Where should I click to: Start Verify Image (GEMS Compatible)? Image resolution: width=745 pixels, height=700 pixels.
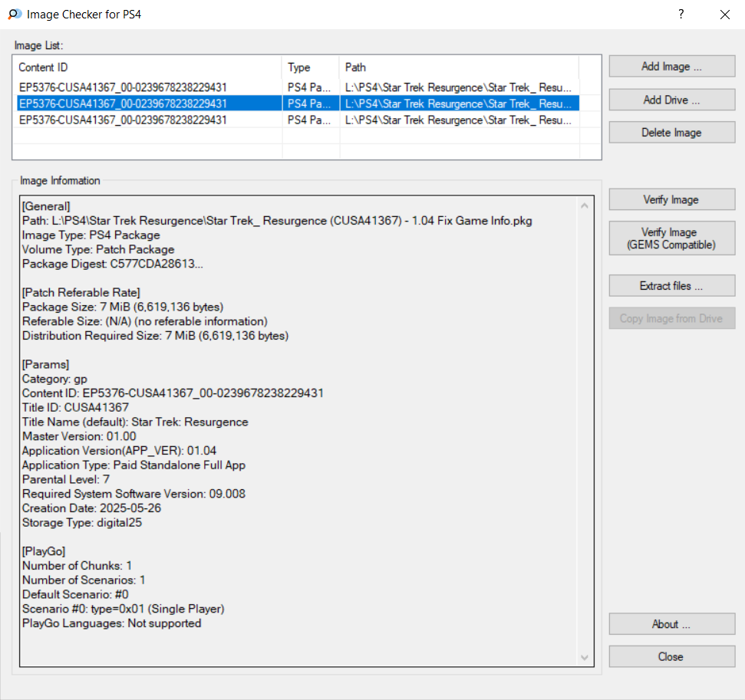[x=672, y=238]
